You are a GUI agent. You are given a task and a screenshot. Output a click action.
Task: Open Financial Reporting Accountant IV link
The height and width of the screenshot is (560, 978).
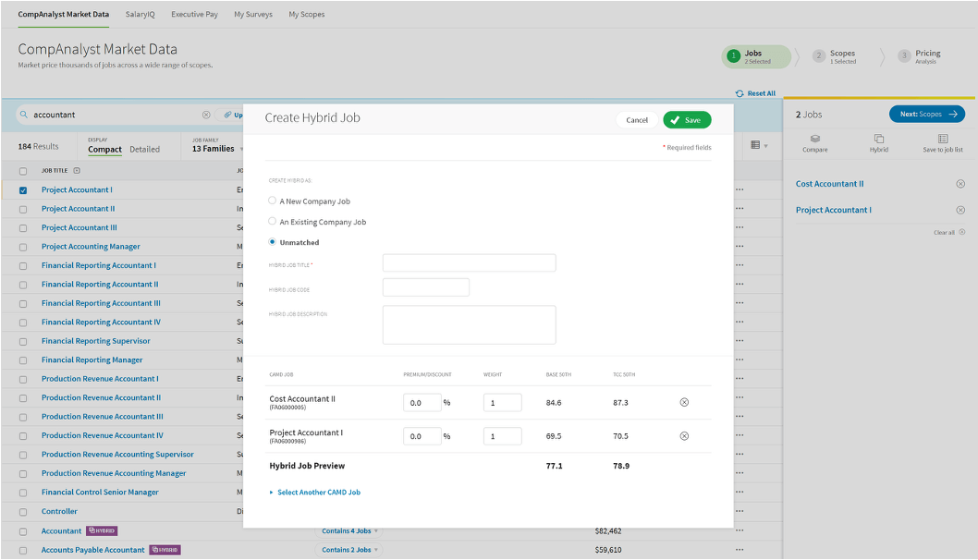point(101,322)
